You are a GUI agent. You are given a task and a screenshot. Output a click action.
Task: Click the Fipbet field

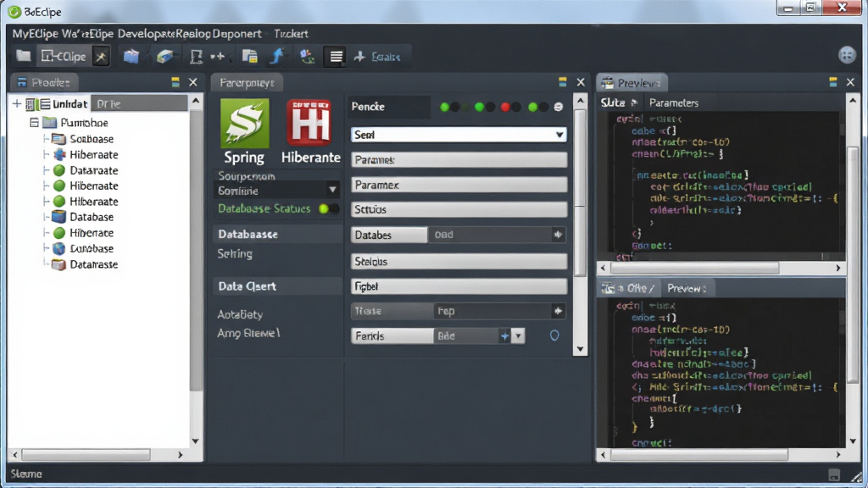pos(459,286)
